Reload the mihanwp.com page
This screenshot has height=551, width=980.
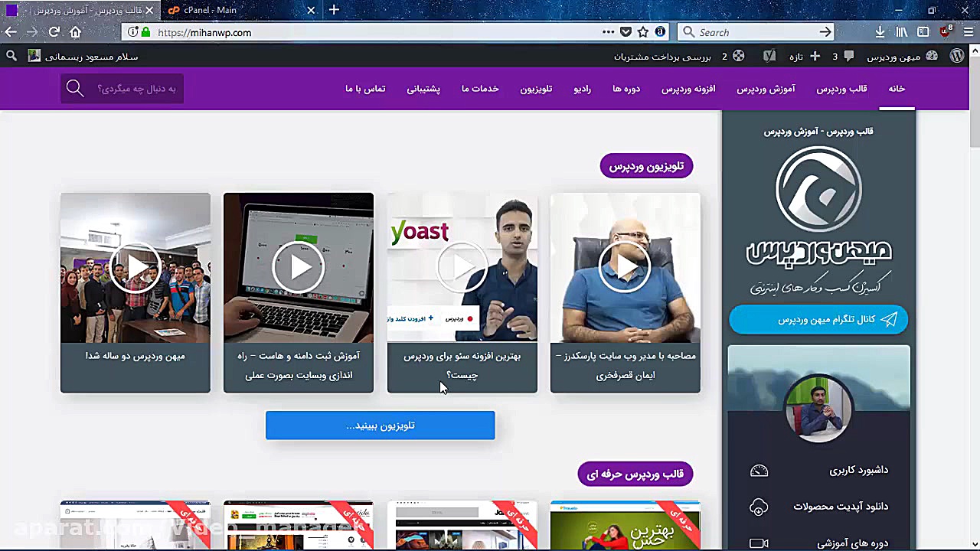click(54, 32)
